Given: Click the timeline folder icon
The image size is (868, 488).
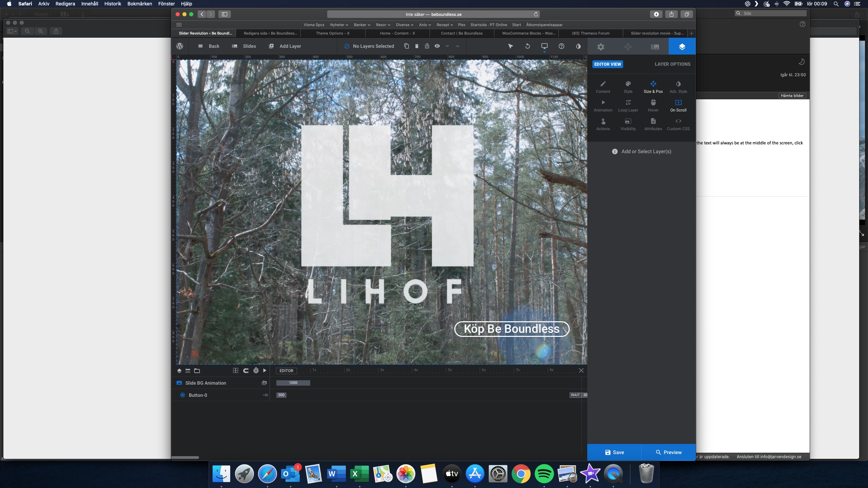Looking at the screenshot, I should pyautogui.click(x=197, y=371).
